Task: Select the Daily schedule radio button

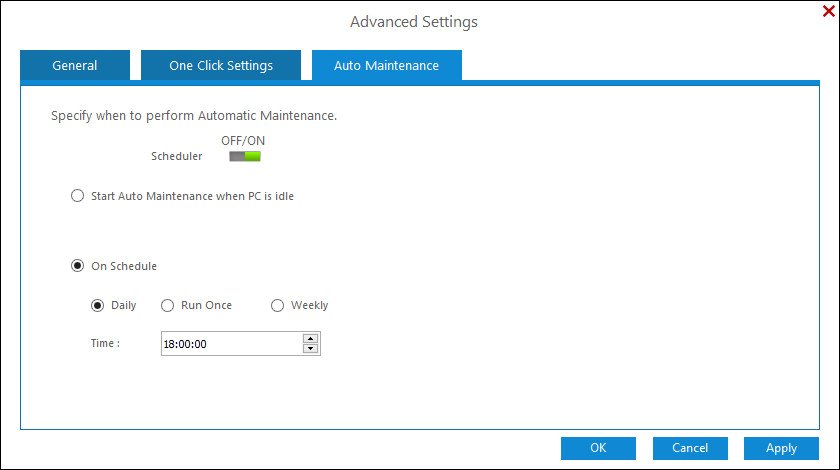Action: (x=98, y=305)
